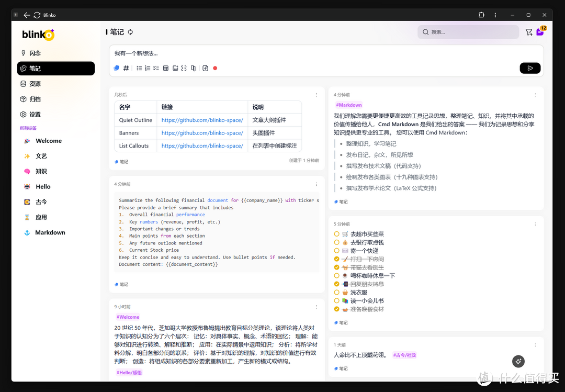Open options menu of the todo list card

[536, 225]
